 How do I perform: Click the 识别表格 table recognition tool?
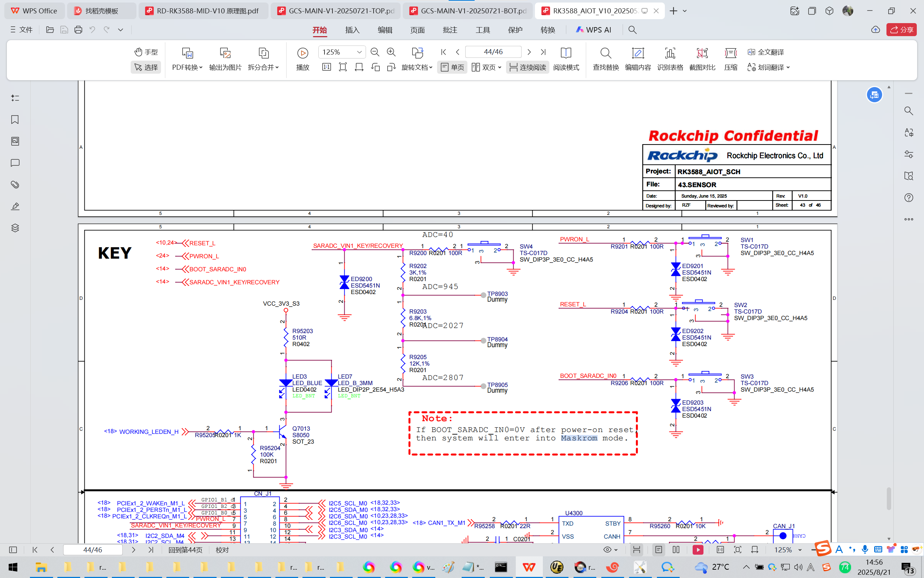coord(670,59)
